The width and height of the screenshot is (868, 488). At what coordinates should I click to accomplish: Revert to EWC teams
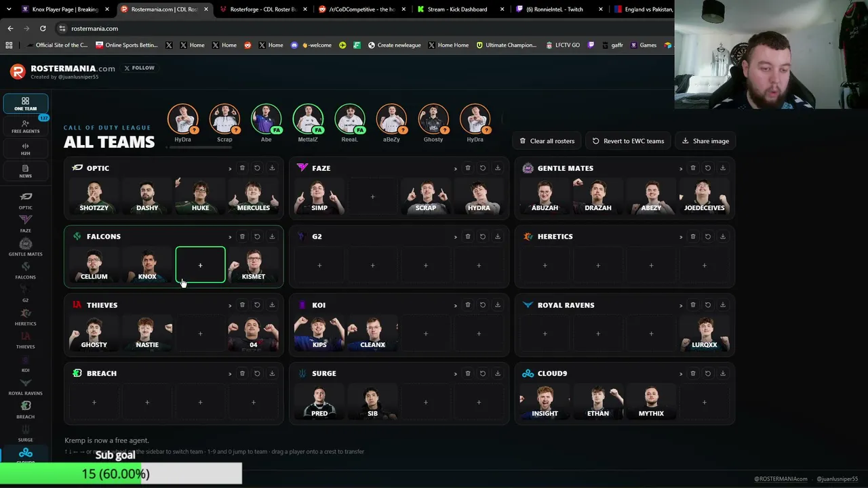tap(628, 141)
